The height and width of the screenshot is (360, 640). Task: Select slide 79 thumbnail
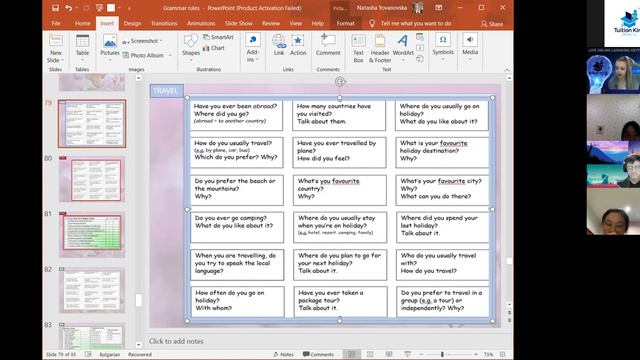[92, 124]
